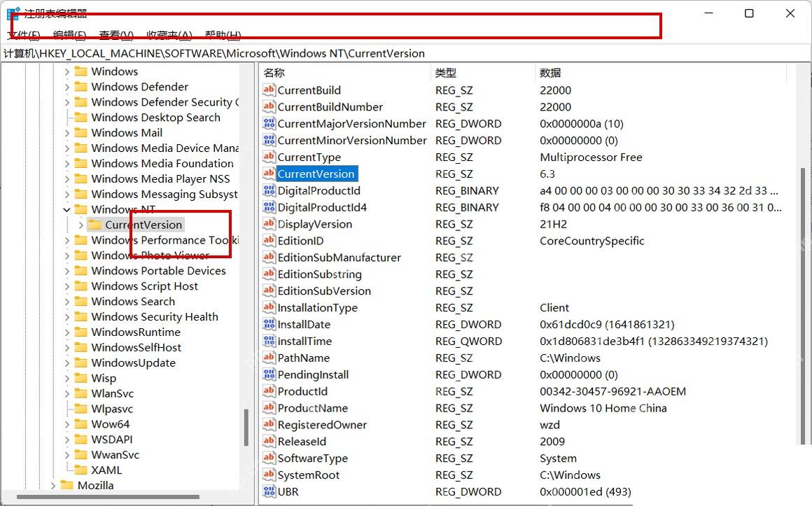The width and height of the screenshot is (812, 506).
Task: Expand the Windows Portable Devices key
Action: pos(66,271)
